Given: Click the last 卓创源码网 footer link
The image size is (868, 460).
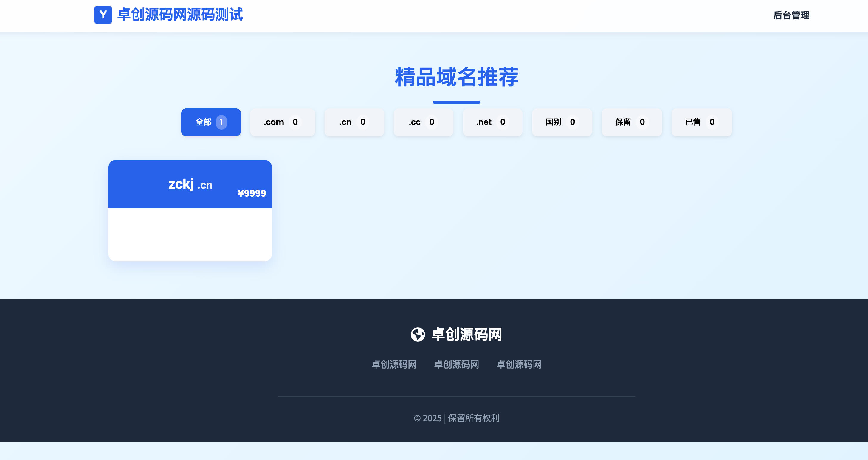Looking at the screenshot, I should [519, 364].
